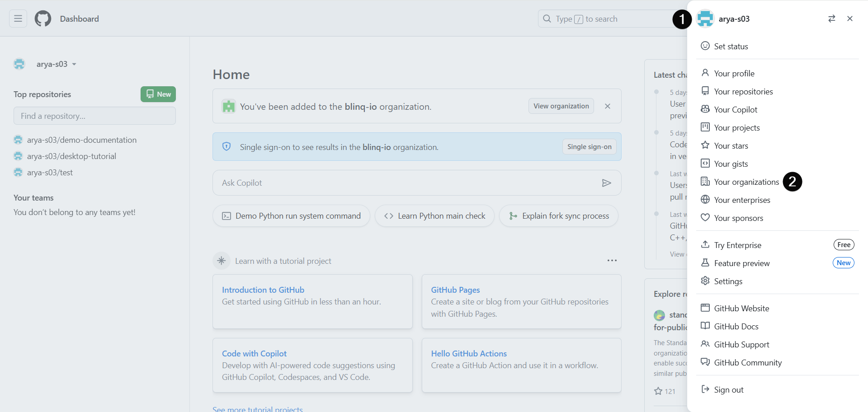Click the Single sign-on button
Image resolution: width=868 pixels, height=412 pixels.
coord(589,146)
